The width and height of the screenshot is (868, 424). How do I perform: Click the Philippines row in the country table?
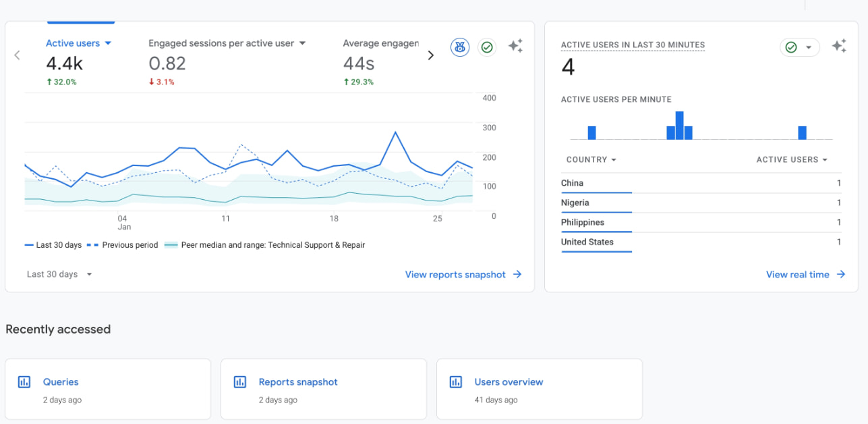click(701, 222)
